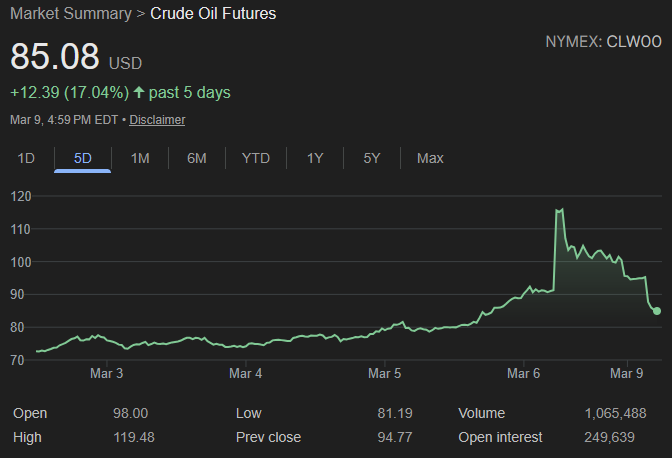Click the High value 119.48

(134, 437)
